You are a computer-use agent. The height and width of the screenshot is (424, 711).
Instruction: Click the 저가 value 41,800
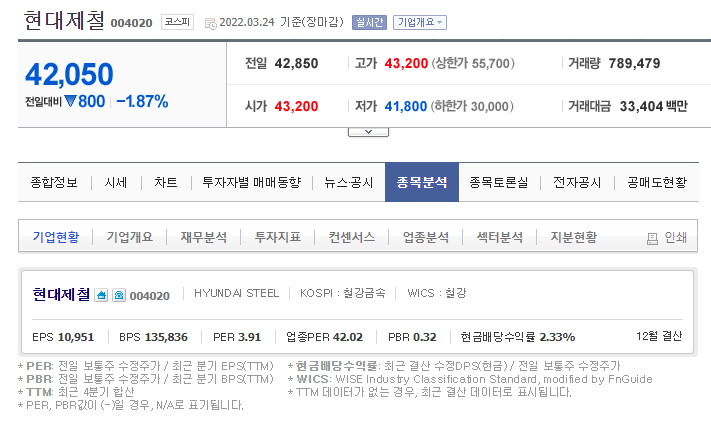pyautogui.click(x=406, y=107)
